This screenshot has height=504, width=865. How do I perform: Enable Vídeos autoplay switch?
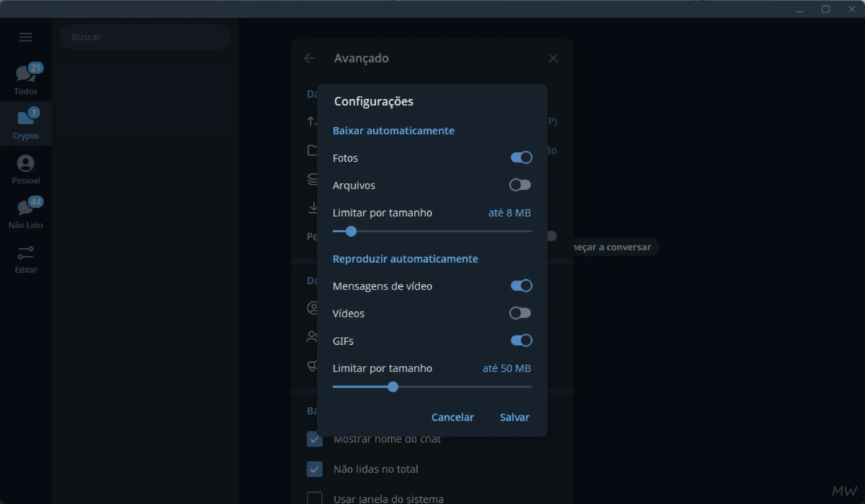520,313
